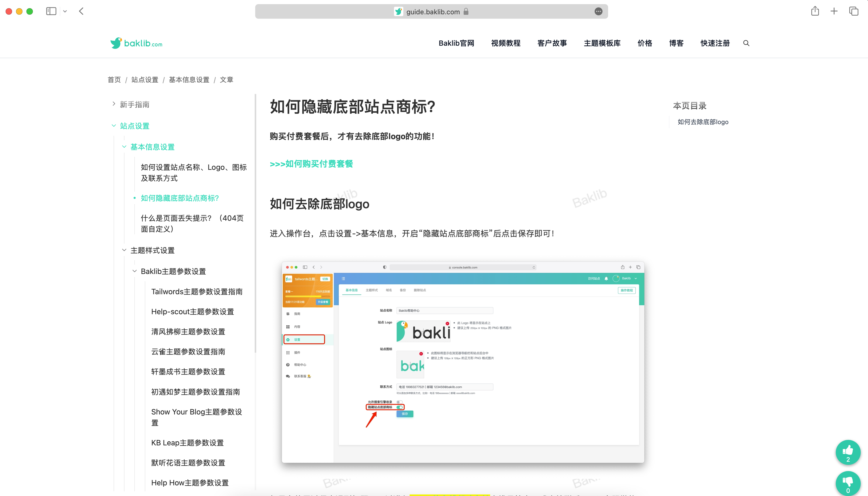Open Help-scout主题参数设置 article
The height and width of the screenshot is (496, 868).
pos(193,312)
